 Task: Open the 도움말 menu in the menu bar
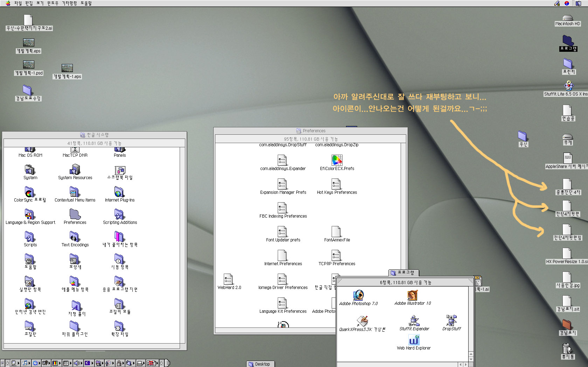click(86, 3)
